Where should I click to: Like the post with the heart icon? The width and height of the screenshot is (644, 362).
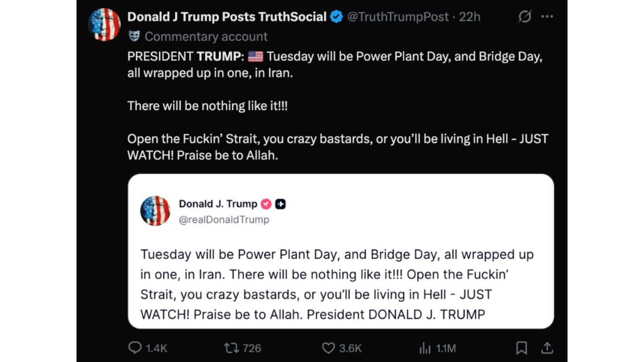point(328,348)
